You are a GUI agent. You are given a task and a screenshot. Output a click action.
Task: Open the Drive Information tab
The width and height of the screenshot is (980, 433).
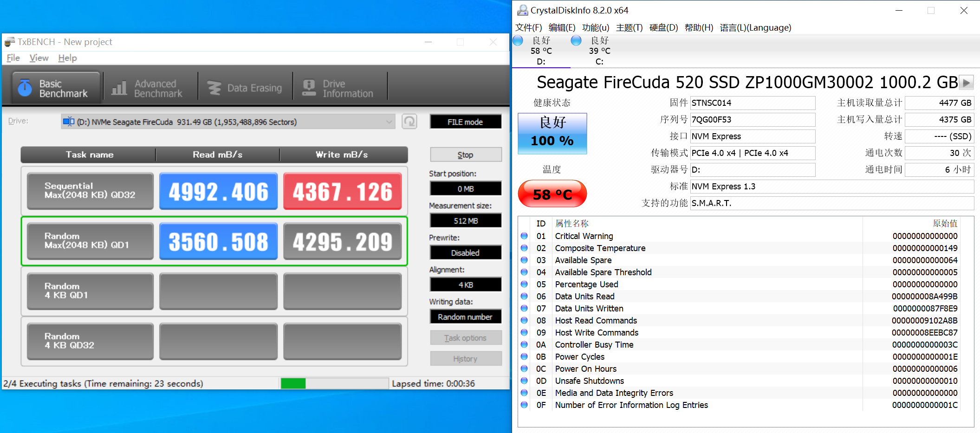[x=339, y=88]
